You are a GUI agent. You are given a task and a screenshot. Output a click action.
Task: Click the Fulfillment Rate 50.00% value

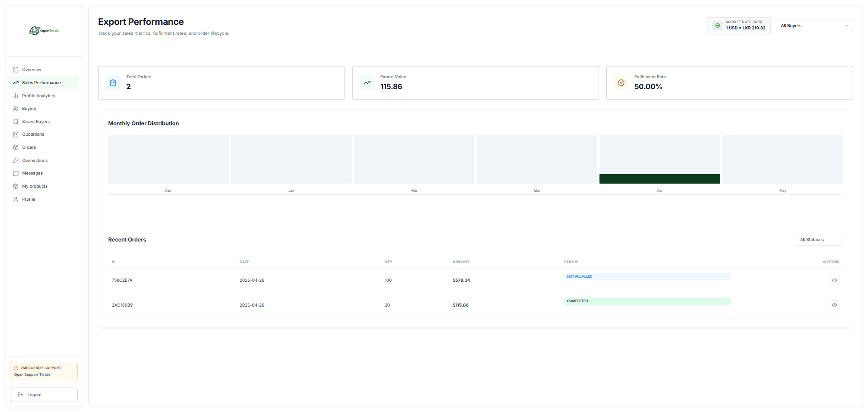pos(648,86)
